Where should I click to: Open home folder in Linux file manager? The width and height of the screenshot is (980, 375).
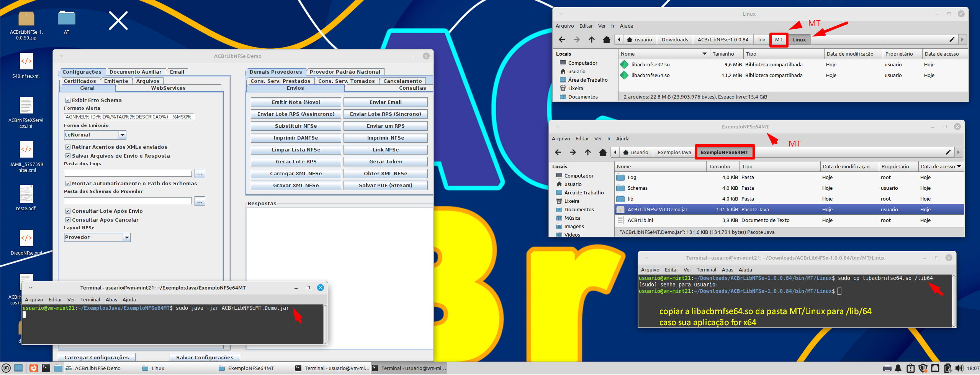pos(606,39)
